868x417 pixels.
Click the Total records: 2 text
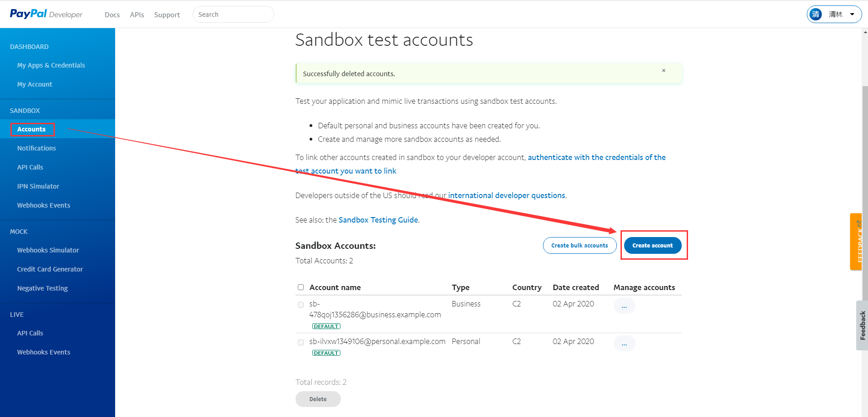[x=321, y=382]
